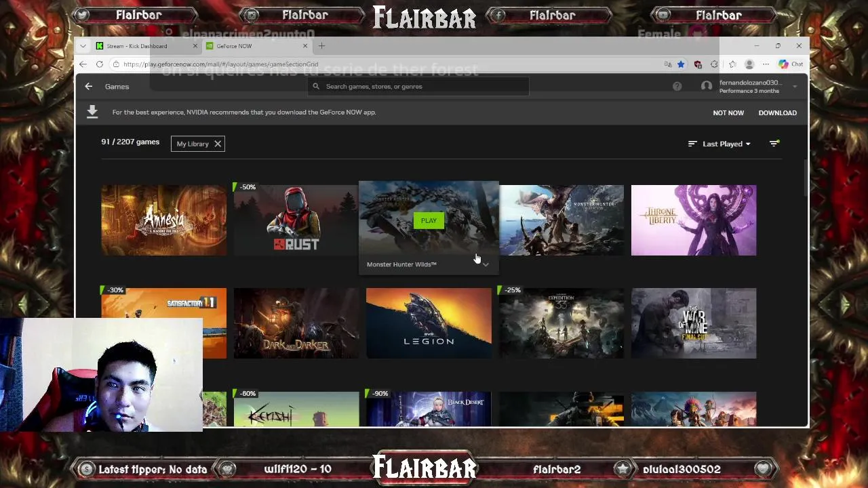Open the Rust game tile
This screenshot has height=488, width=868.
296,220
